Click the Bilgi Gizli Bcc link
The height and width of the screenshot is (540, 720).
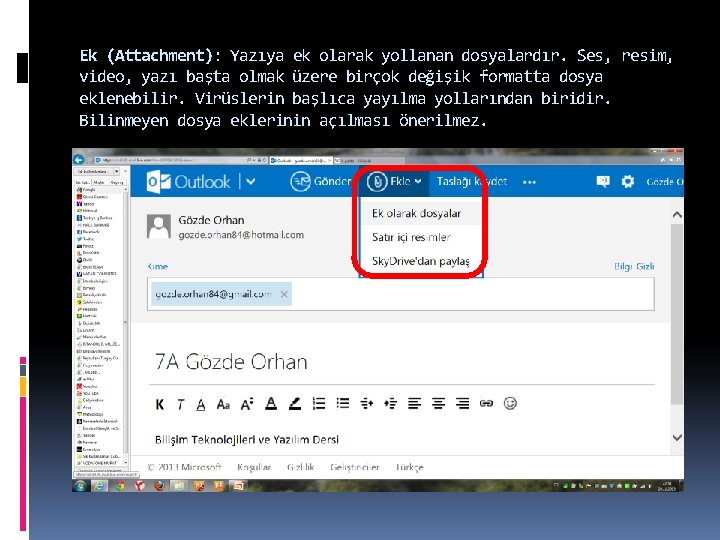[x=634, y=266]
